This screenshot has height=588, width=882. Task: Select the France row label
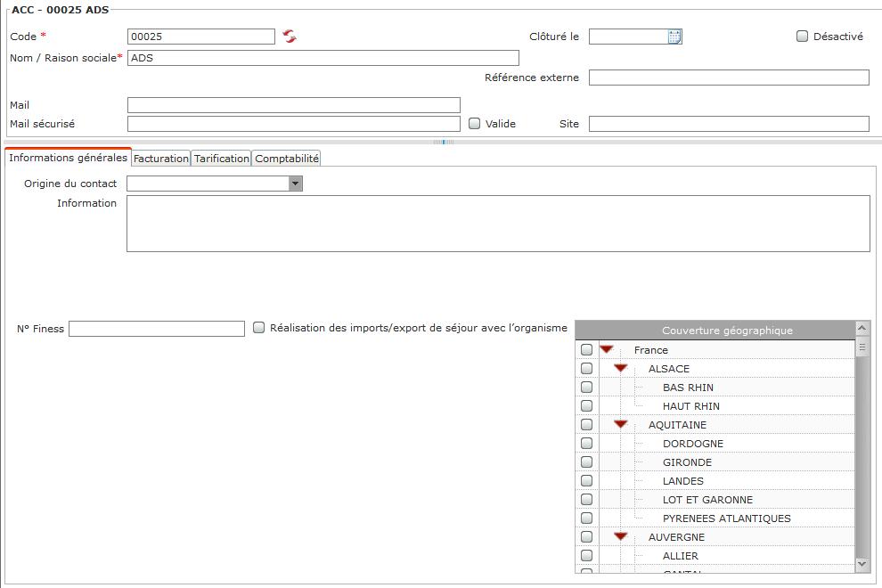[651, 350]
